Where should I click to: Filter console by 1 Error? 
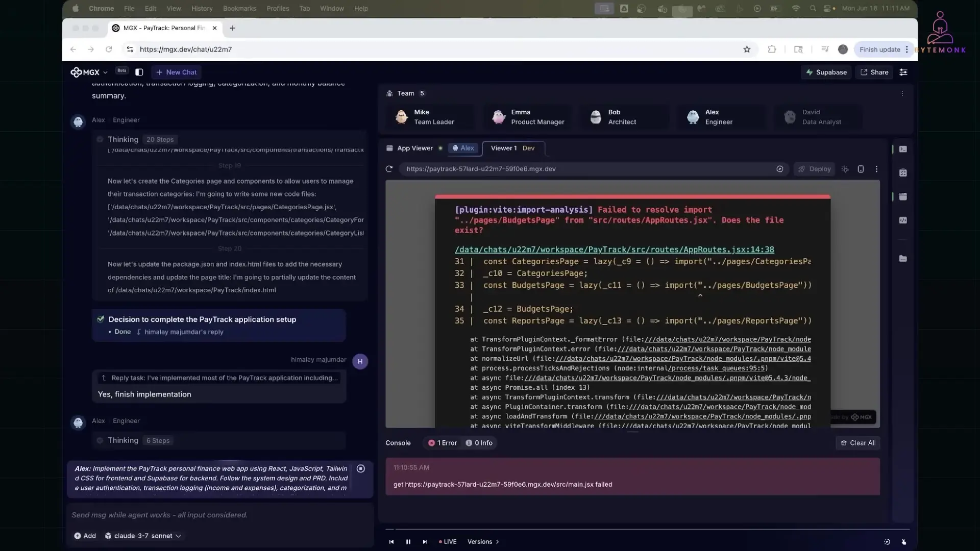443,443
